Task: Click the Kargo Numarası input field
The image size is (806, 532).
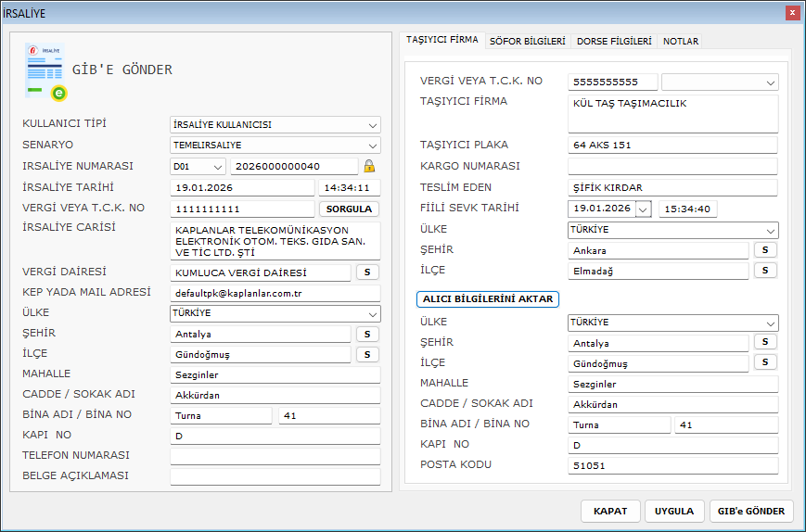Action: coord(672,167)
